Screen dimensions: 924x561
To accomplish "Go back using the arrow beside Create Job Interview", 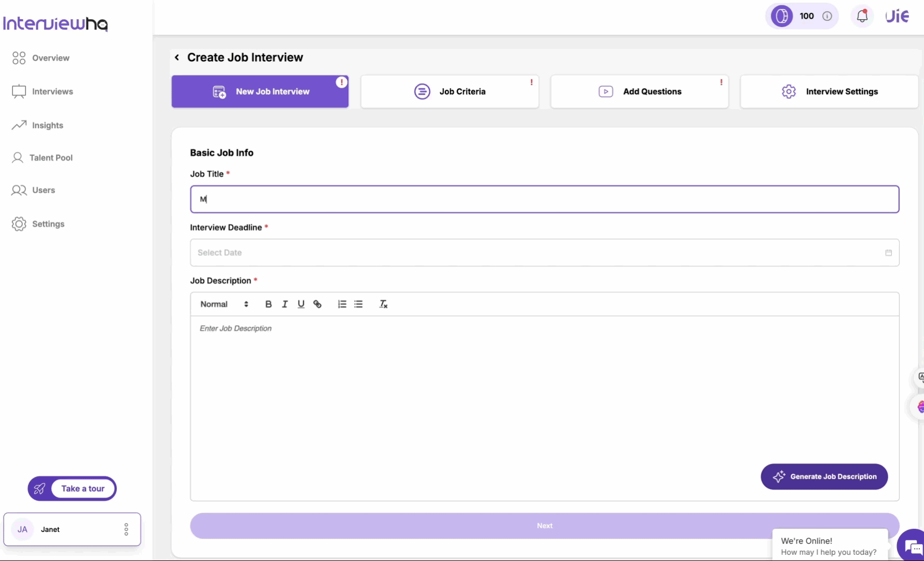I will (x=177, y=57).
